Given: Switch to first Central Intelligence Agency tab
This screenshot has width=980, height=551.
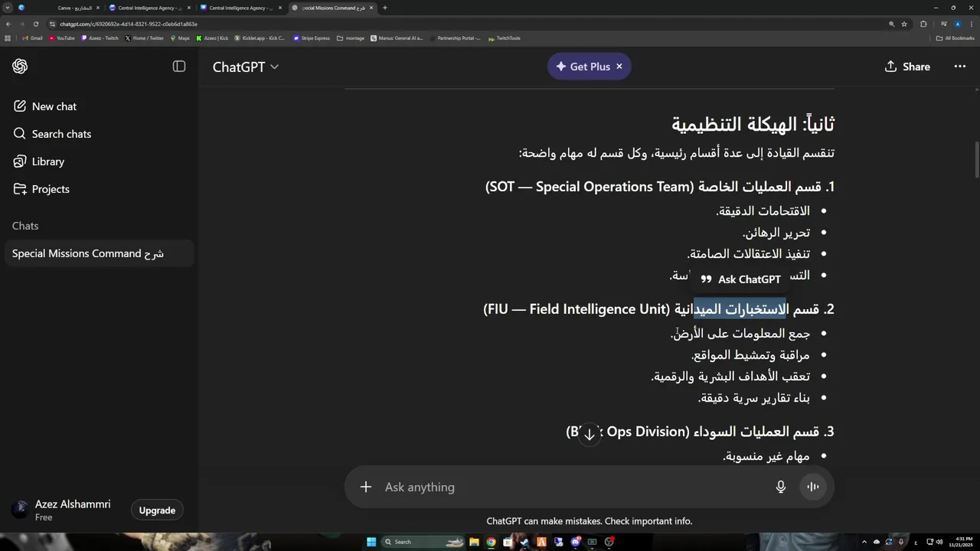Looking at the screenshot, I should pos(149,8).
